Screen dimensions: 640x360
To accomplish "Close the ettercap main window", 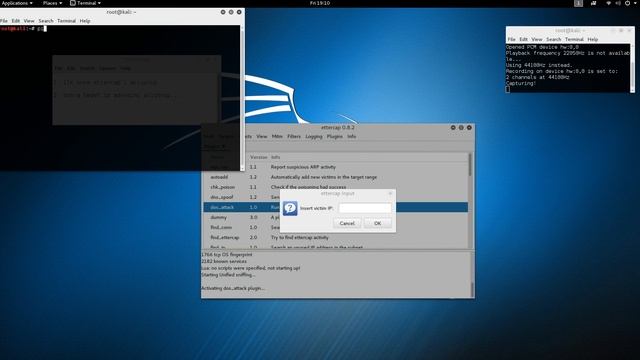I will point(469,128).
